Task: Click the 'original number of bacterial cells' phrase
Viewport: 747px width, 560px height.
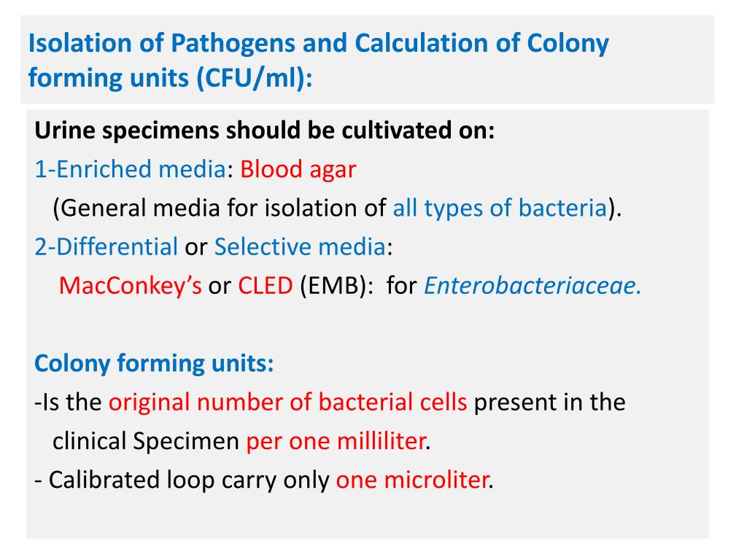Action: click(x=287, y=402)
